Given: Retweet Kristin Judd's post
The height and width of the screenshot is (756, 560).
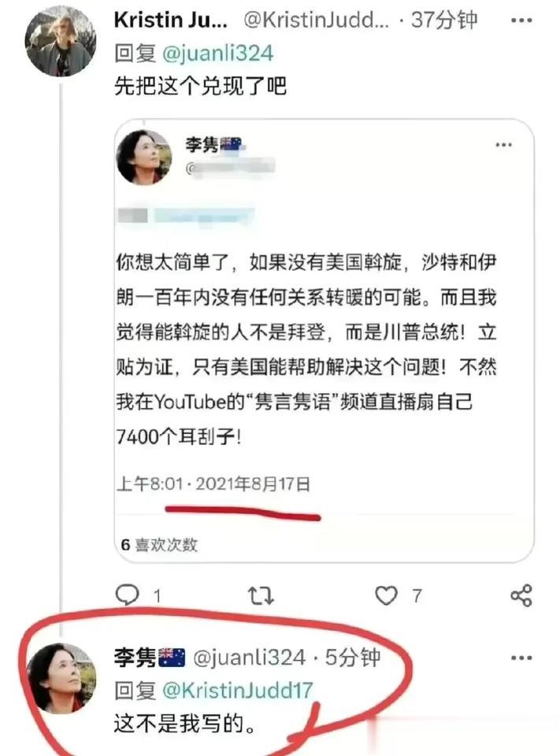Looking at the screenshot, I should (261, 596).
